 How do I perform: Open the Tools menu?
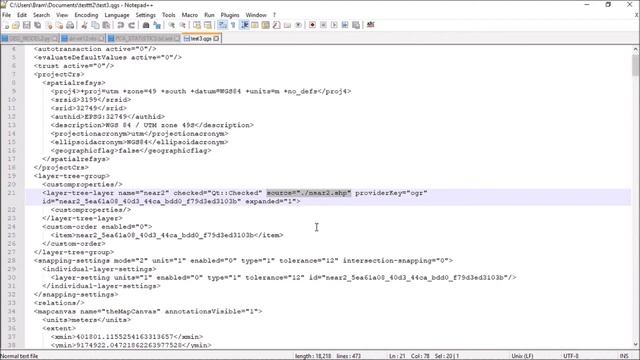click(x=169, y=15)
